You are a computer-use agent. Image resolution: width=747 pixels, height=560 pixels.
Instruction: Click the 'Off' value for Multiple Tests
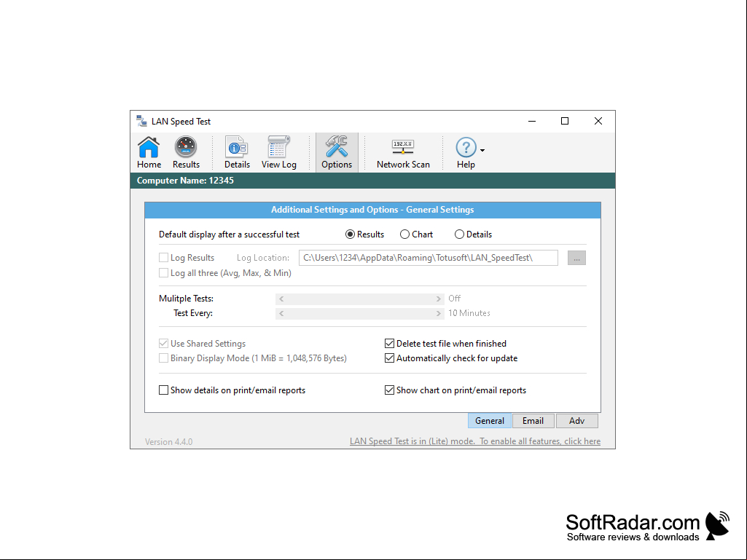click(x=454, y=299)
